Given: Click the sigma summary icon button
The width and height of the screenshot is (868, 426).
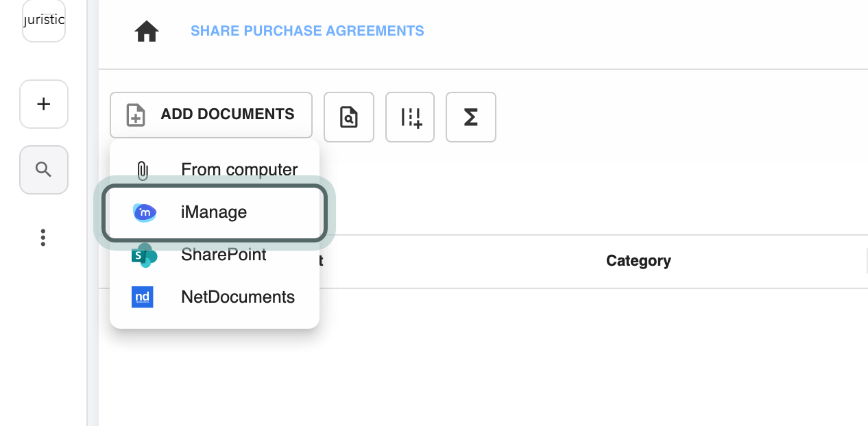Looking at the screenshot, I should click(471, 117).
